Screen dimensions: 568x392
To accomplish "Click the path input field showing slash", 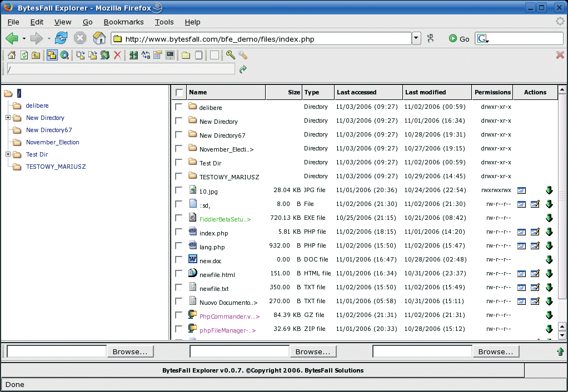I will click(121, 69).
